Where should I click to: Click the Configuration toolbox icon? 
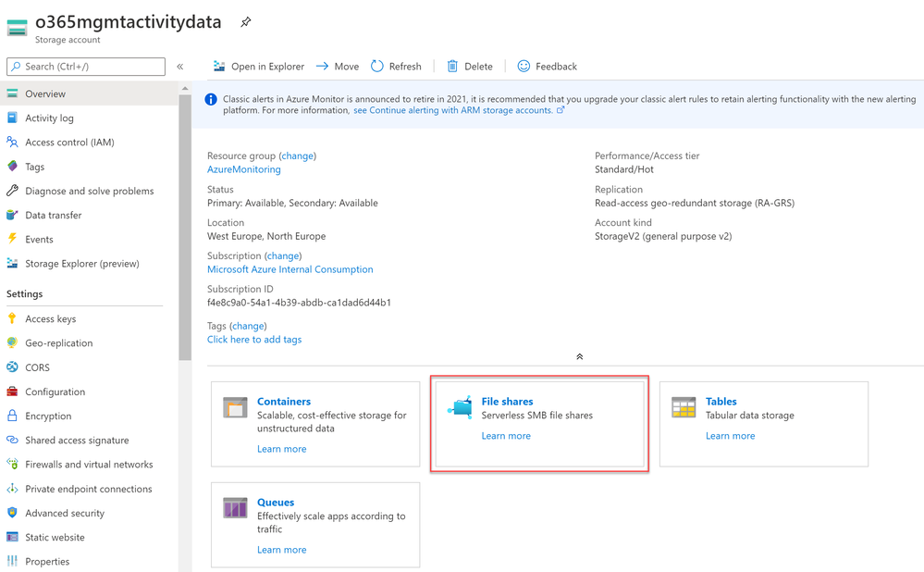pyautogui.click(x=12, y=392)
